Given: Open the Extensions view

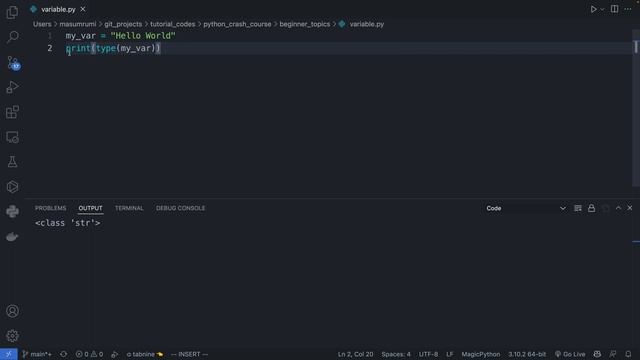Looking at the screenshot, I should pyautogui.click(x=12, y=112).
